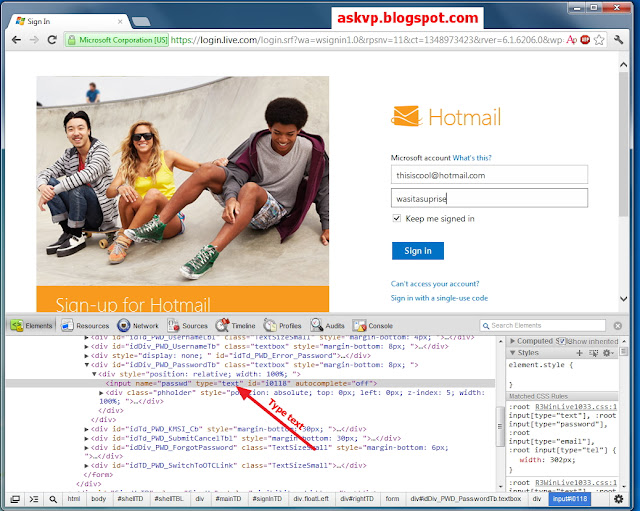
Task: Expand the idTd_PWD_Error_Password div node
Action: tap(87, 355)
